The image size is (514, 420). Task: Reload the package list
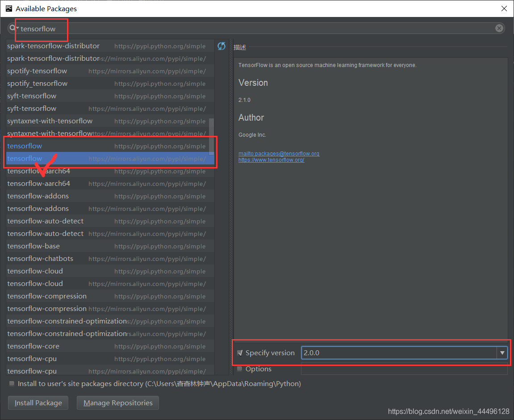221,46
